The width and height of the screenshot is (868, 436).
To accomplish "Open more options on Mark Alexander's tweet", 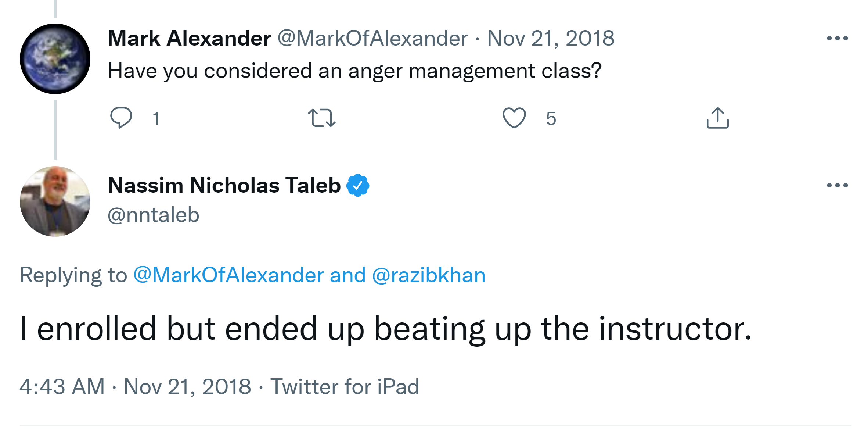I will click(x=837, y=38).
